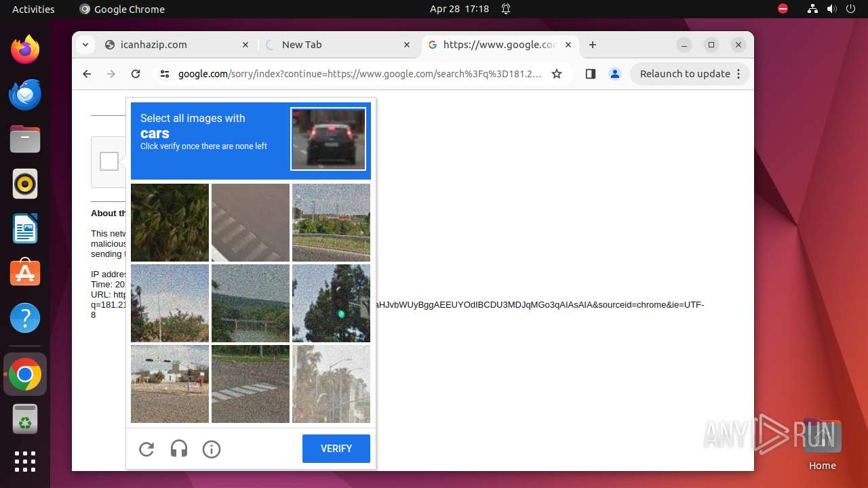Go forward in browser history
868x488 pixels.
[x=111, y=74]
